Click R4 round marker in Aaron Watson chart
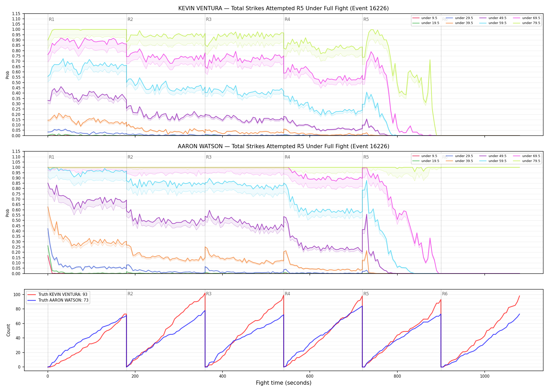 click(287, 157)
